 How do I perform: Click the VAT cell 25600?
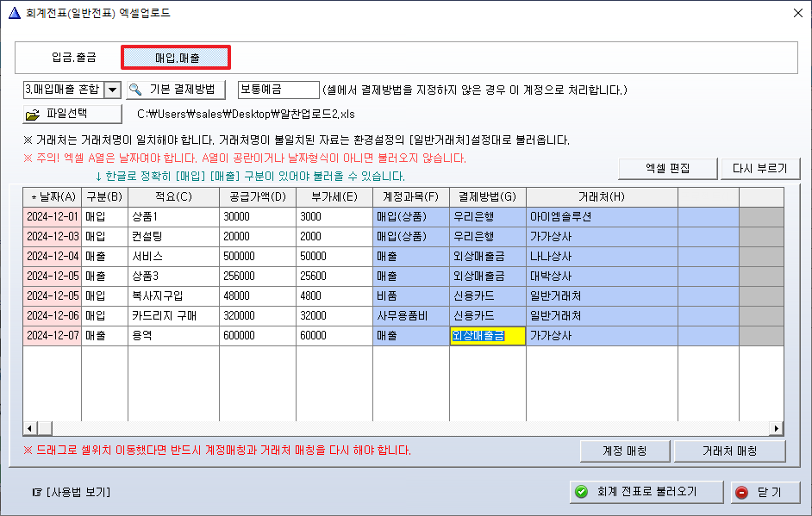click(334, 276)
